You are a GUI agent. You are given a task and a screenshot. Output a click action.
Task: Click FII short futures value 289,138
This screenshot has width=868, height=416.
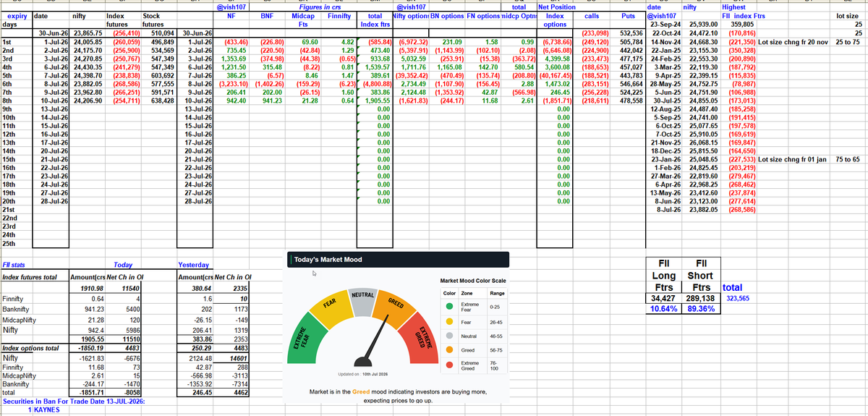click(x=701, y=298)
